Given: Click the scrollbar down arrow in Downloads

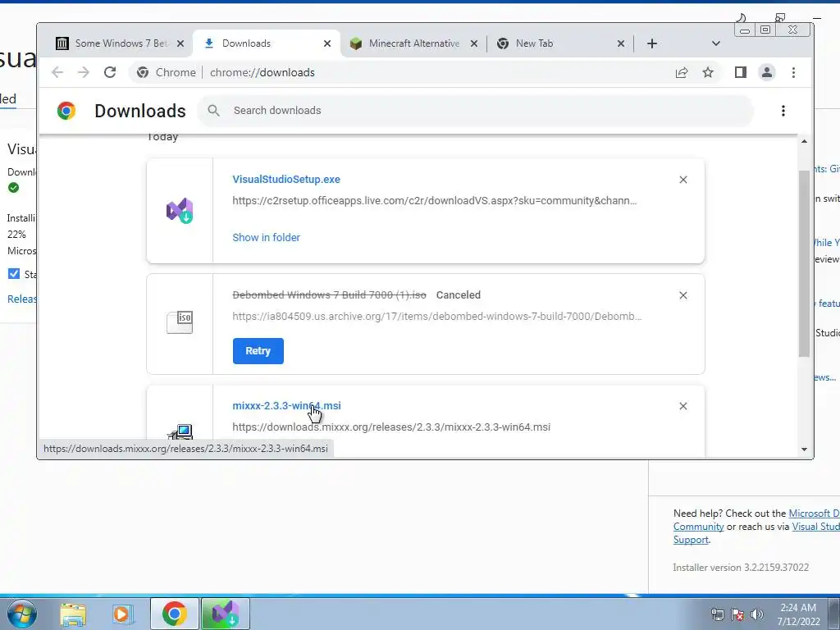Looking at the screenshot, I should click(x=804, y=450).
